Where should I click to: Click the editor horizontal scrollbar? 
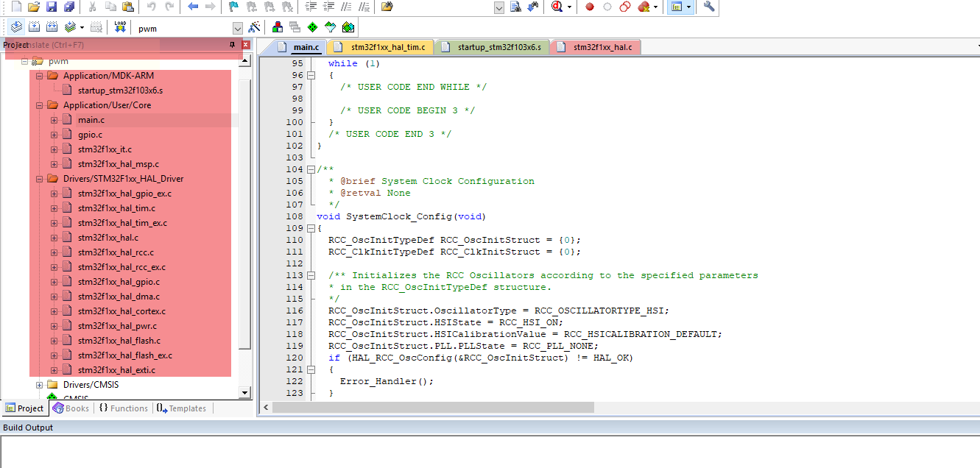(x=432, y=407)
